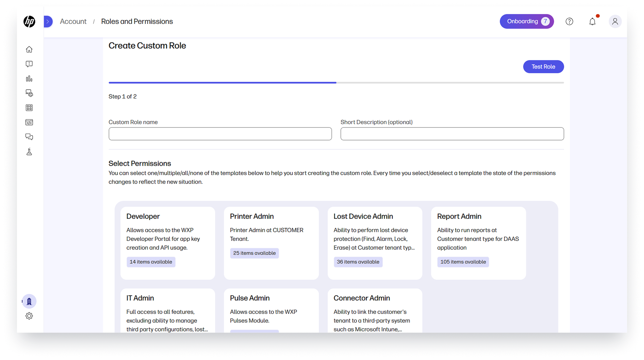
Task: Open the apps grid sidebar icon
Action: pos(29,108)
